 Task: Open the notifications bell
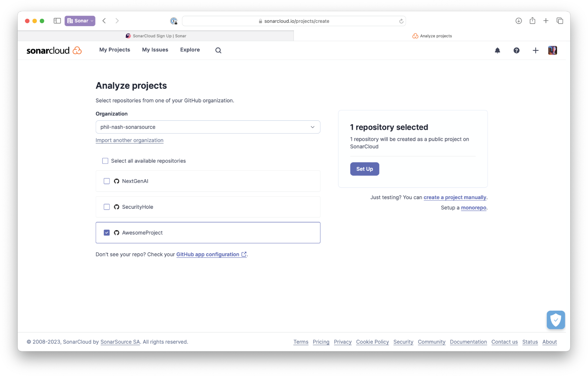[x=498, y=50]
